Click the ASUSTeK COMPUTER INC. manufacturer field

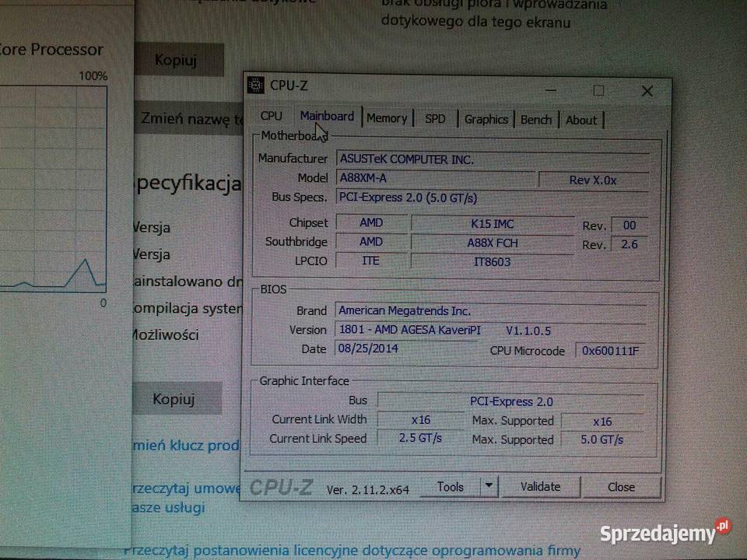(493, 159)
